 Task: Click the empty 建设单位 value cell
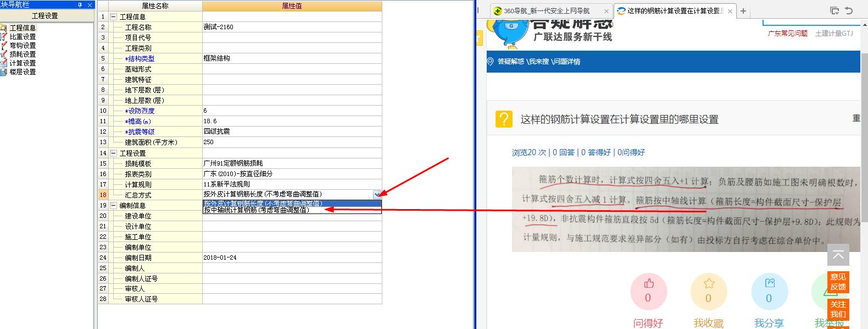coord(292,216)
